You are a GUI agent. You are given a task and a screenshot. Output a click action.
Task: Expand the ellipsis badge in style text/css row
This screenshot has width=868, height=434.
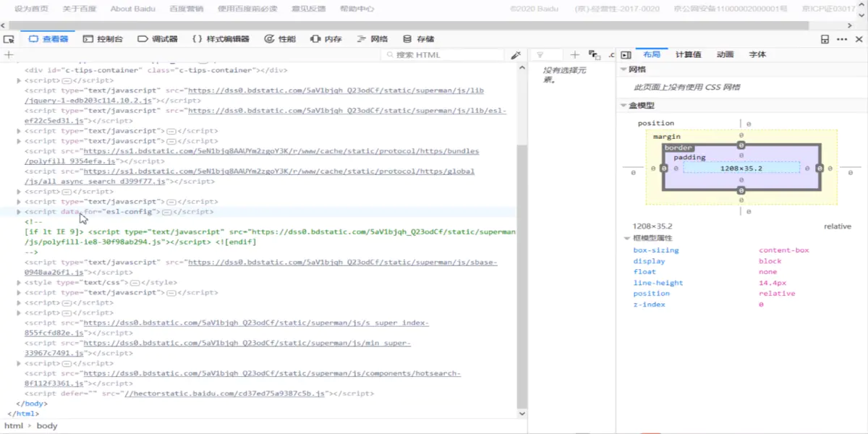coord(135,283)
